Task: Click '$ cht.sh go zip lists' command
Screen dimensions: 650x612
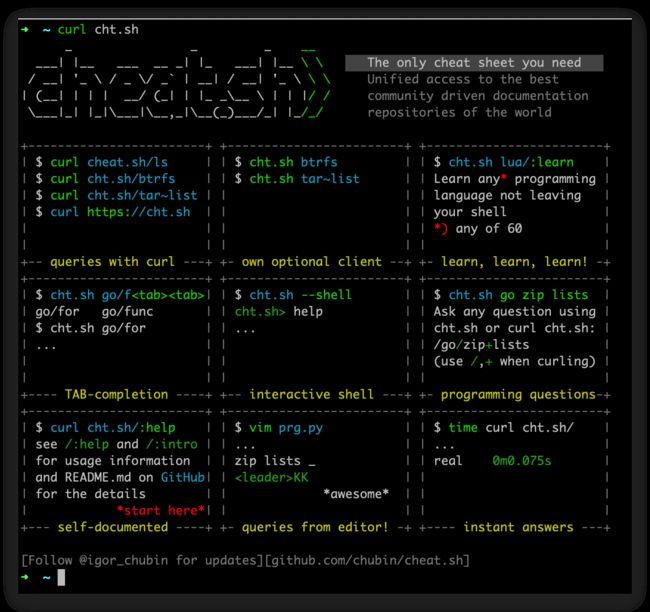Action: pos(511,295)
